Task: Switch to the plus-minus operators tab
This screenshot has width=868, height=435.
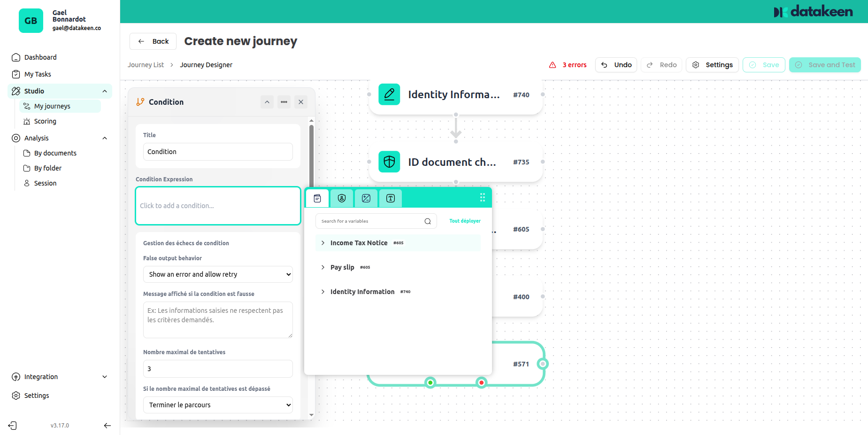Action: tap(366, 198)
